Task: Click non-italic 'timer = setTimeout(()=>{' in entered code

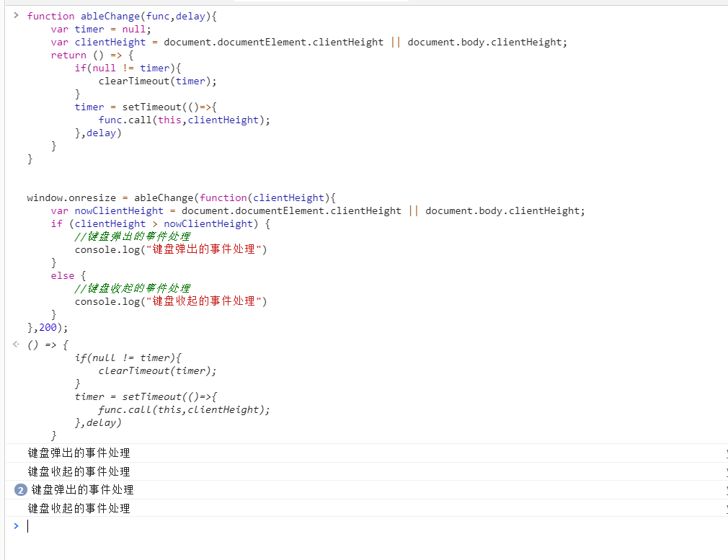Action: tap(146, 107)
